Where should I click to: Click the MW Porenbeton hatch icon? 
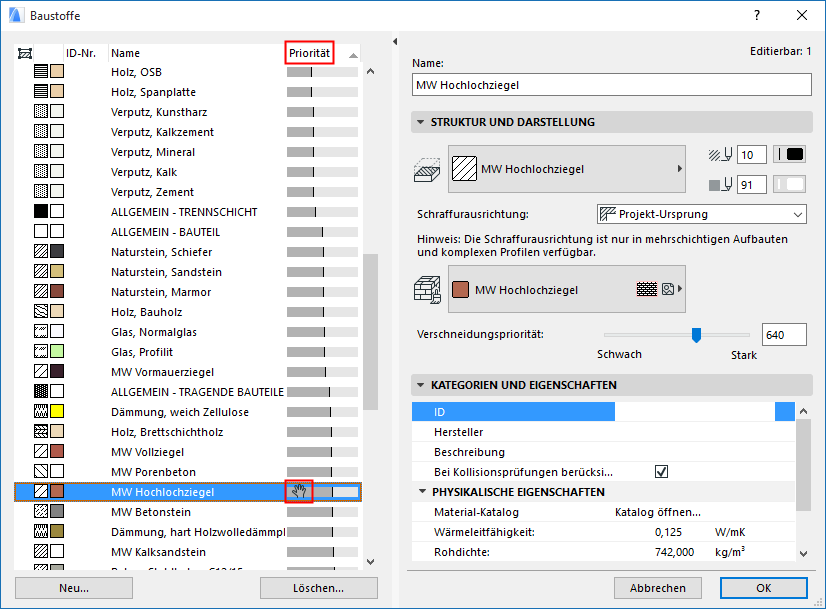pos(41,472)
